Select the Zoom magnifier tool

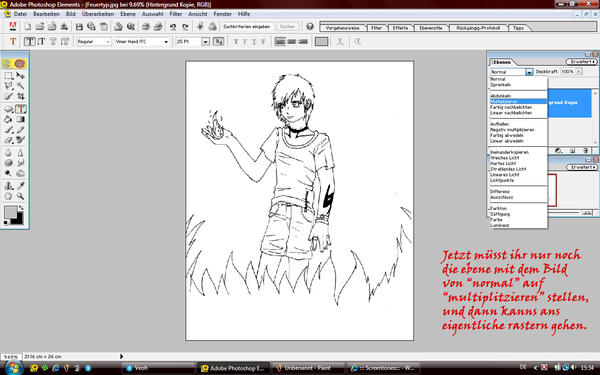point(20,196)
